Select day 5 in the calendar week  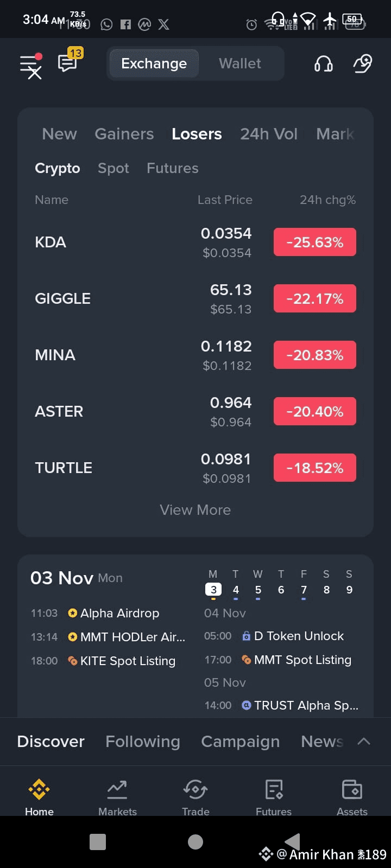[x=258, y=590]
